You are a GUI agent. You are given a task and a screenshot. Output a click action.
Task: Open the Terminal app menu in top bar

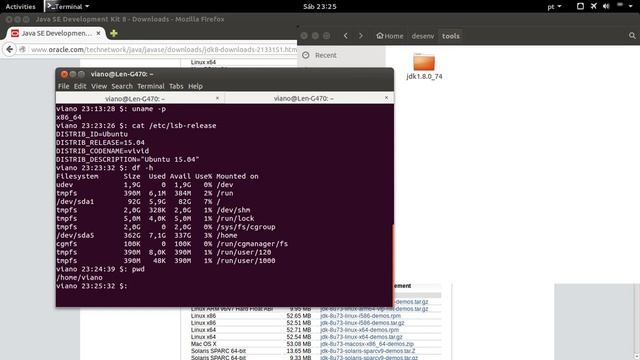[68, 7]
